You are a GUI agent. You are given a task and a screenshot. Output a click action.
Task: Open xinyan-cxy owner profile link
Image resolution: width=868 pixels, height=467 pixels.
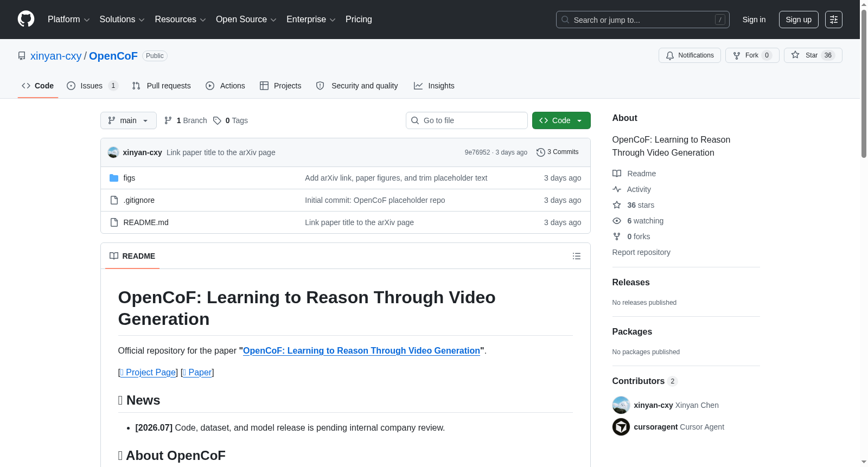56,56
